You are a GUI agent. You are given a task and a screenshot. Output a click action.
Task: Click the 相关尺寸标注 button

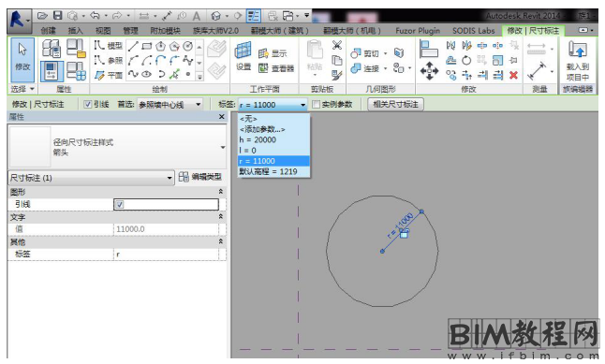click(395, 104)
